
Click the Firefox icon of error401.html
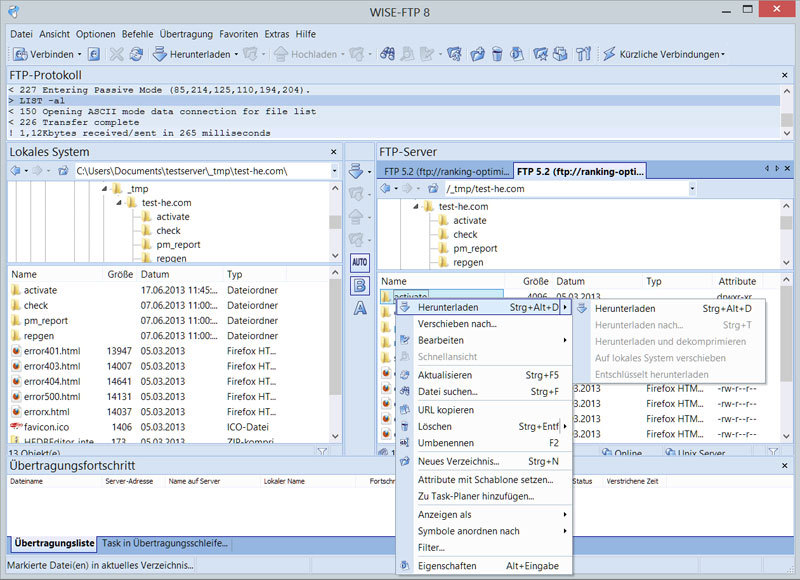click(x=16, y=351)
